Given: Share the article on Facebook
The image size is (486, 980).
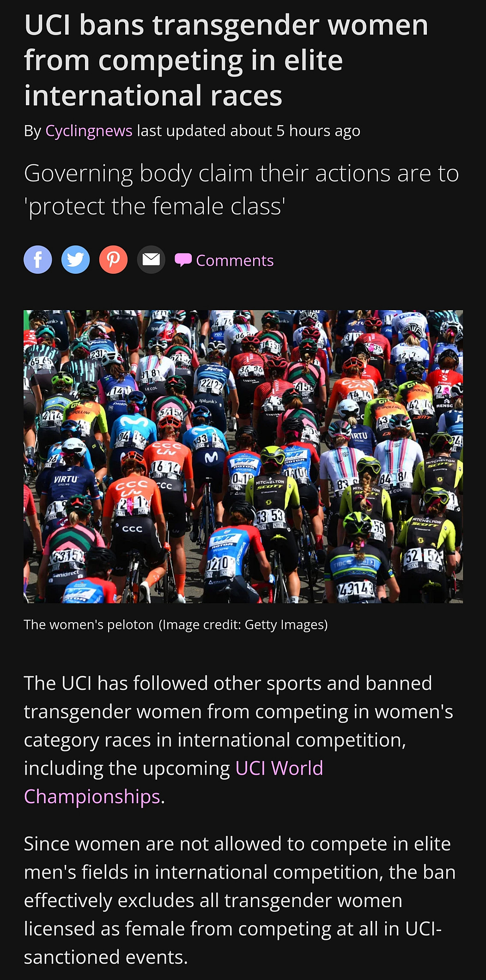Looking at the screenshot, I should [x=38, y=260].
